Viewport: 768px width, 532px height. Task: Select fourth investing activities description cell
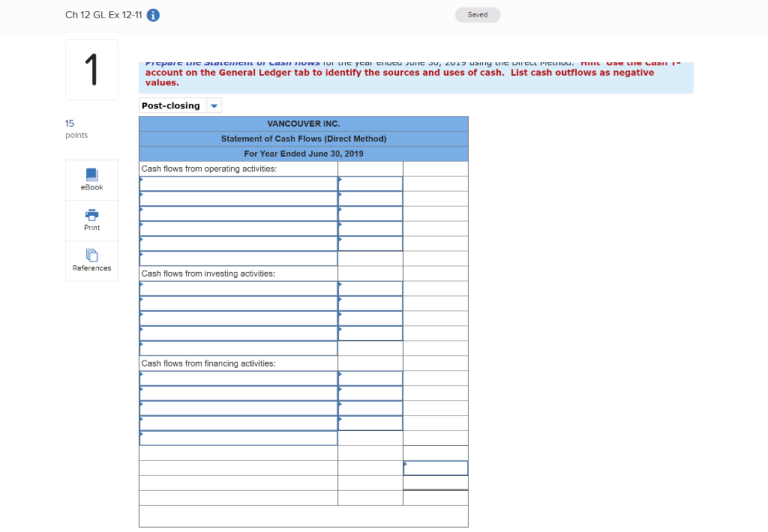click(238, 333)
